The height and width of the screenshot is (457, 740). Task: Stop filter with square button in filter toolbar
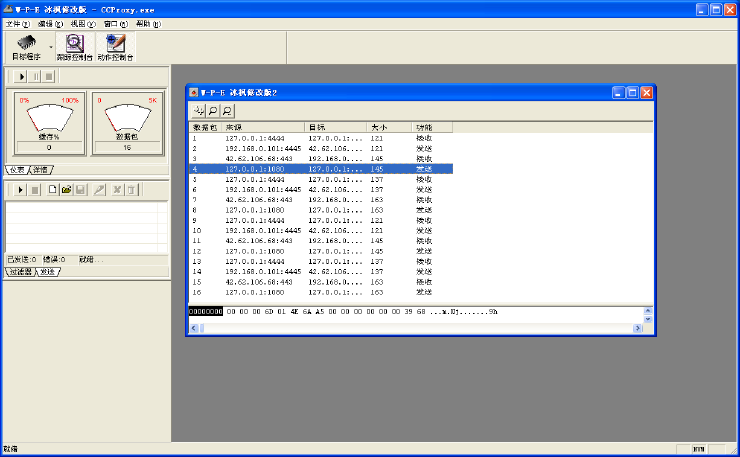click(34, 190)
